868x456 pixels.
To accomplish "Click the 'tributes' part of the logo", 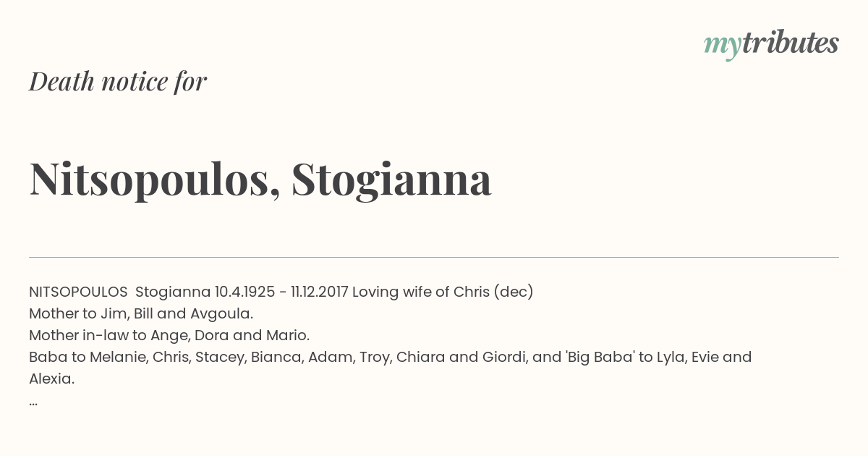I will [x=791, y=43].
